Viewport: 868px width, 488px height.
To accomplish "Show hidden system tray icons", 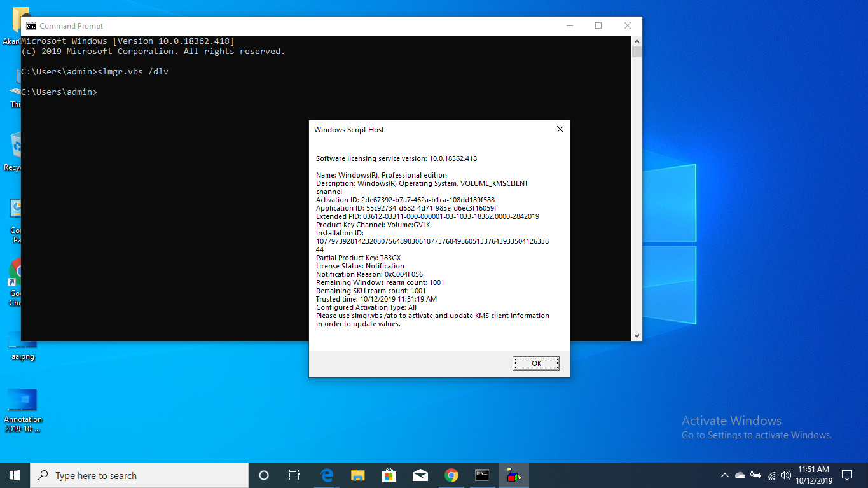I will (724, 475).
